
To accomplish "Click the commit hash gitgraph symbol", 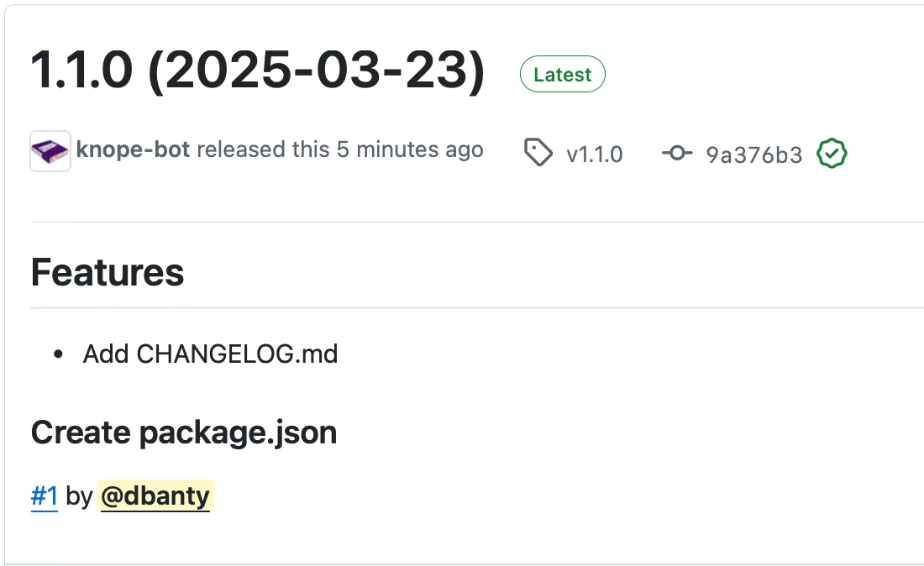I will [677, 153].
